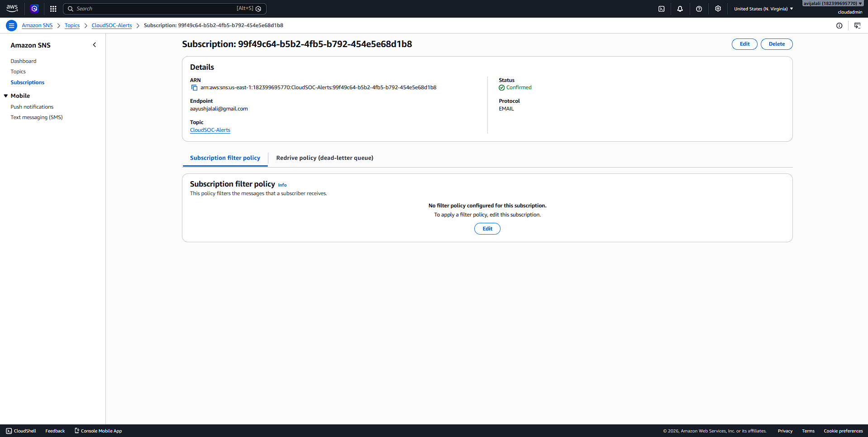This screenshot has height=437, width=868.
Task: Collapse the Mobile navigation section
Action: 6,96
